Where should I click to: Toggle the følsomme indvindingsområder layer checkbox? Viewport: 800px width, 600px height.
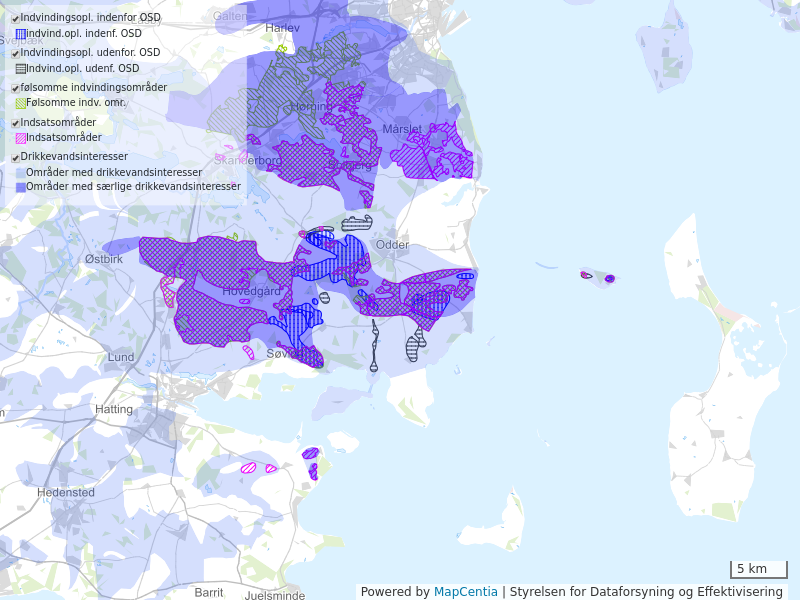click(15, 88)
